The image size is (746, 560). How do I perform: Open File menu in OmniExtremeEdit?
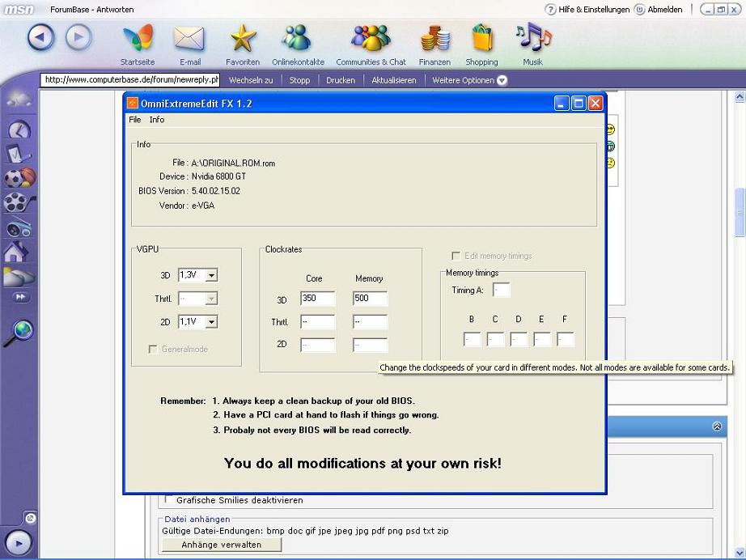coord(134,120)
